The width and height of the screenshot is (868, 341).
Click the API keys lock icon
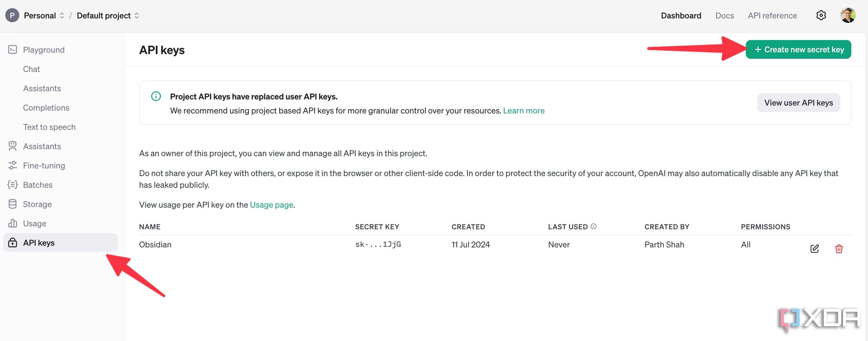(13, 242)
